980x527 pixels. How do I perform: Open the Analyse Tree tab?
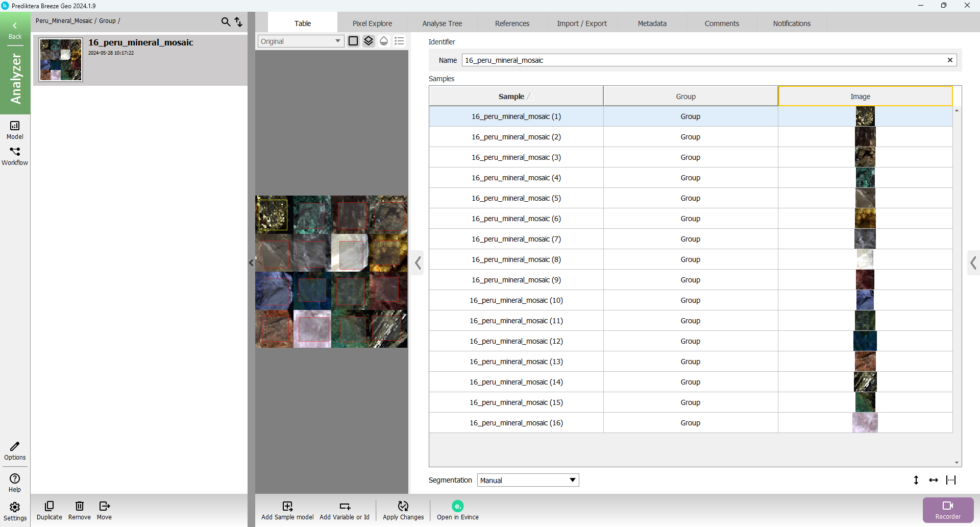pyautogui.click(x=442, y=23)
